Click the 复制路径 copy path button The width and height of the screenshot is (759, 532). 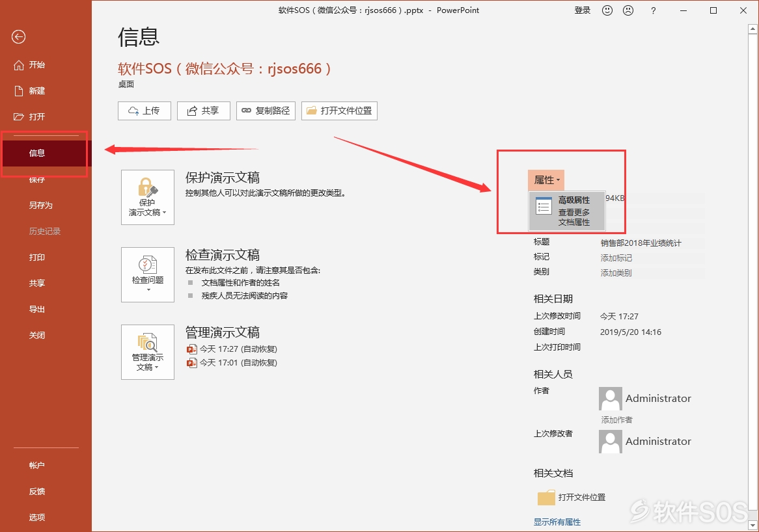(x=266, y=111)
